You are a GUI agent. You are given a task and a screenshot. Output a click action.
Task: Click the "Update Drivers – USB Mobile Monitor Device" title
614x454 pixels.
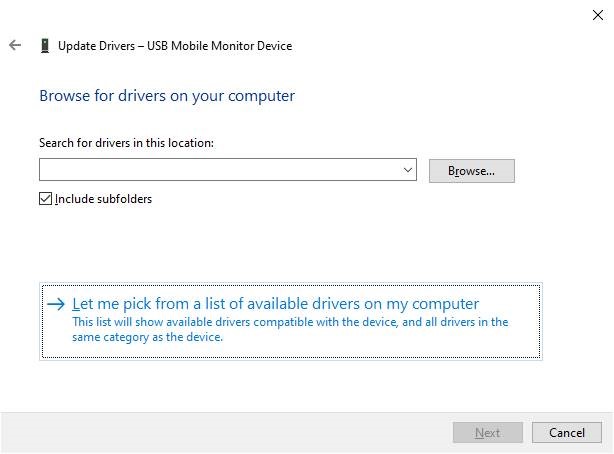pos(175,46)
